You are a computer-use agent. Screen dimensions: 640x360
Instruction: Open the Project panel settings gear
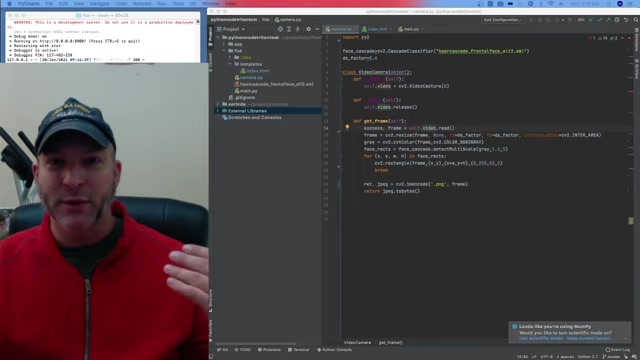pyautogui.click(x=309, y=29)
